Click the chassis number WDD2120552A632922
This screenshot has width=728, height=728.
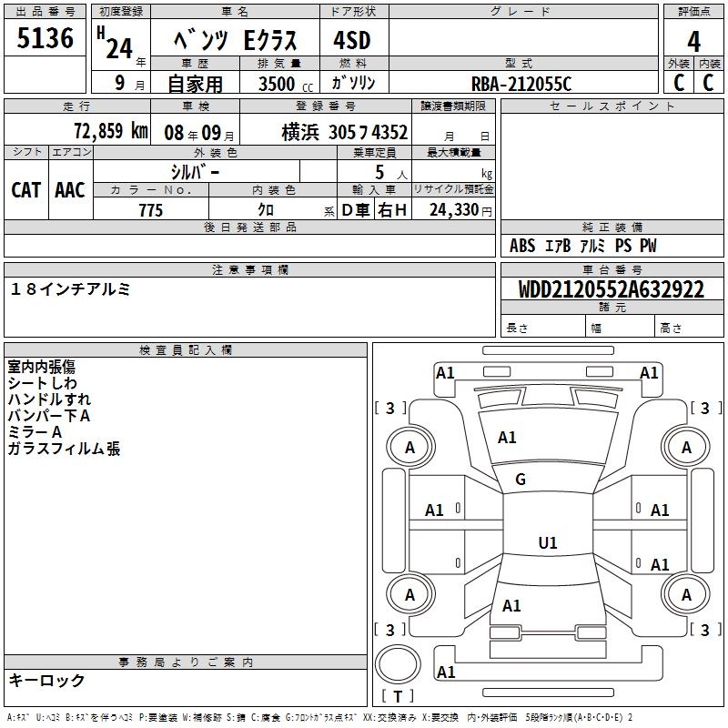(x=611, y=290)
